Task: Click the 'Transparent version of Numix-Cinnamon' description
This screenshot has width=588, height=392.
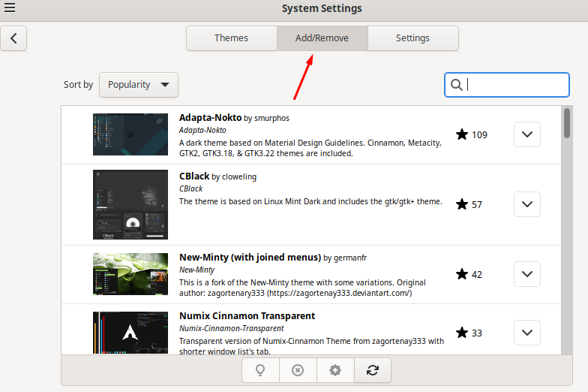Action: coord(311,345)
